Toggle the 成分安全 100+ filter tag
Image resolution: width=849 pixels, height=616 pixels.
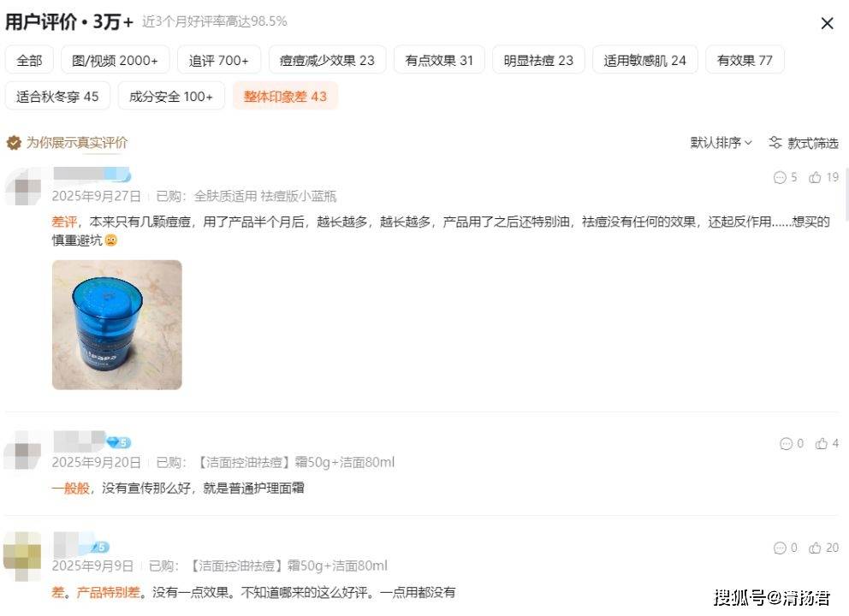171,97
